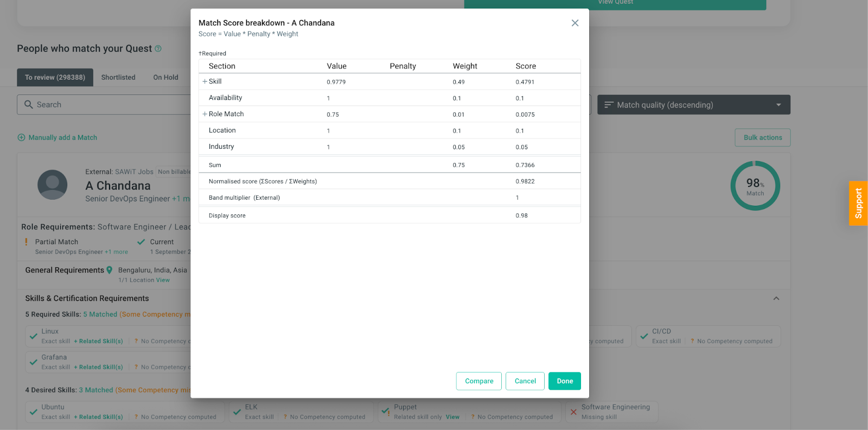
Task: Click the help icon beside People who match
Action: [x=158, y=49]
